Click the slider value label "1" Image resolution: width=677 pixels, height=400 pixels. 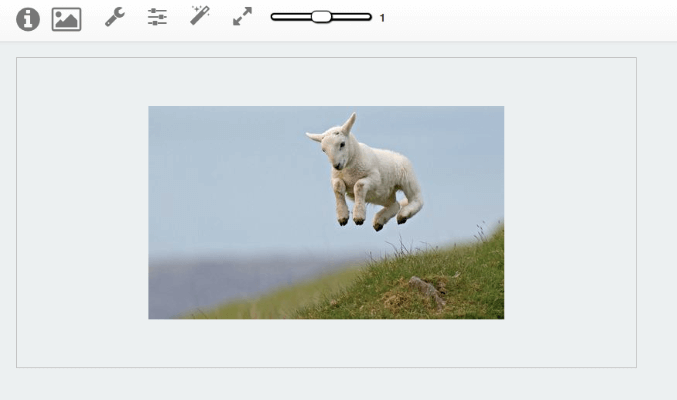coord(382,18)
